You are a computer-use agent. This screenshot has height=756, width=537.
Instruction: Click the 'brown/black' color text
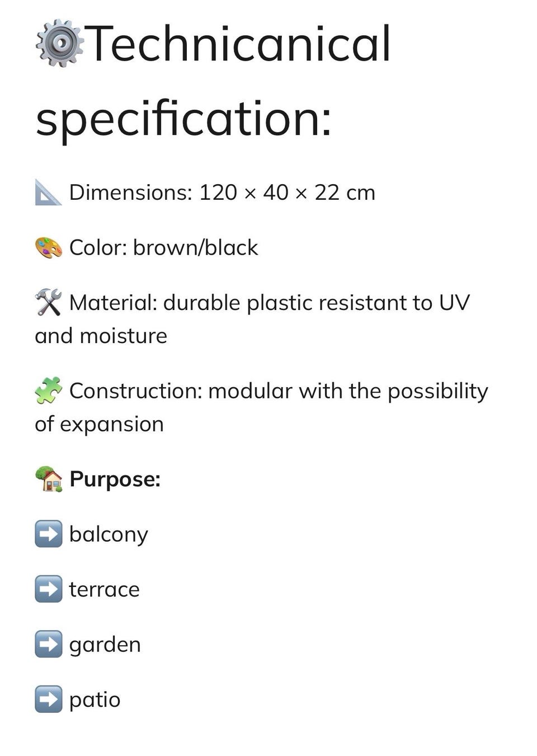[195, 247]
